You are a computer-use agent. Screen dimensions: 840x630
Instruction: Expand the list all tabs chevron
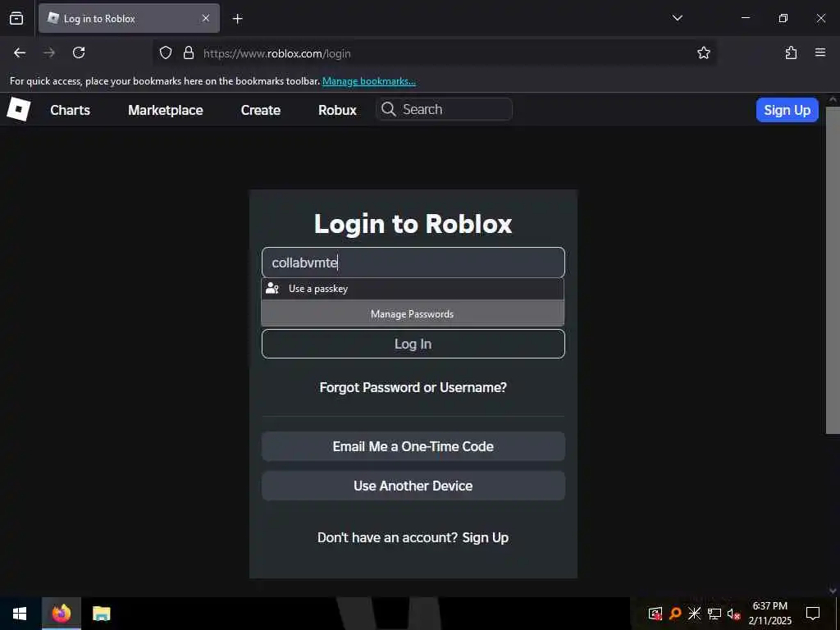677,18
